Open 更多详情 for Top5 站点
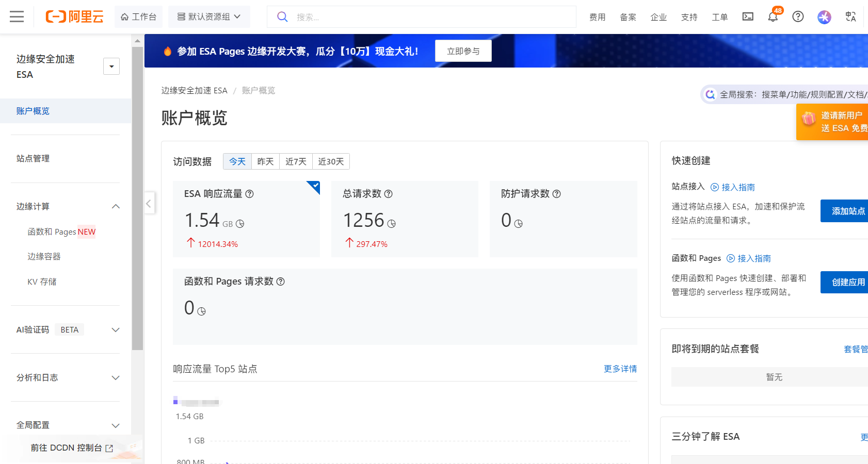Viewport: 868px width, 464px height. pyautogui.click(x=620, y=369)
